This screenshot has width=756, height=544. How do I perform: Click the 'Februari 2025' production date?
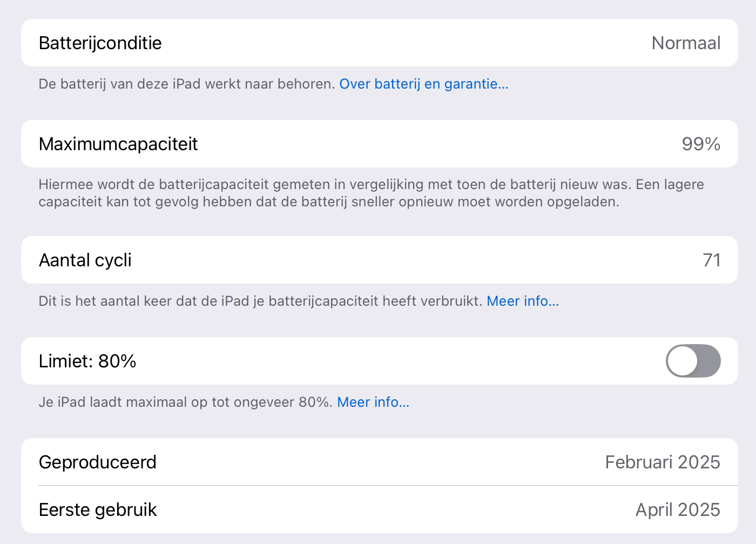(x=662, y=462)
